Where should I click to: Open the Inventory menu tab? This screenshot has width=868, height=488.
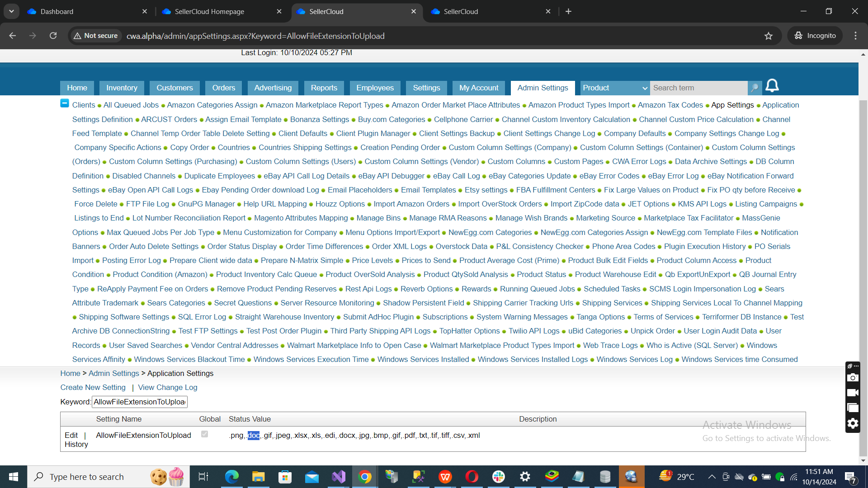click(x=122, y=88)
